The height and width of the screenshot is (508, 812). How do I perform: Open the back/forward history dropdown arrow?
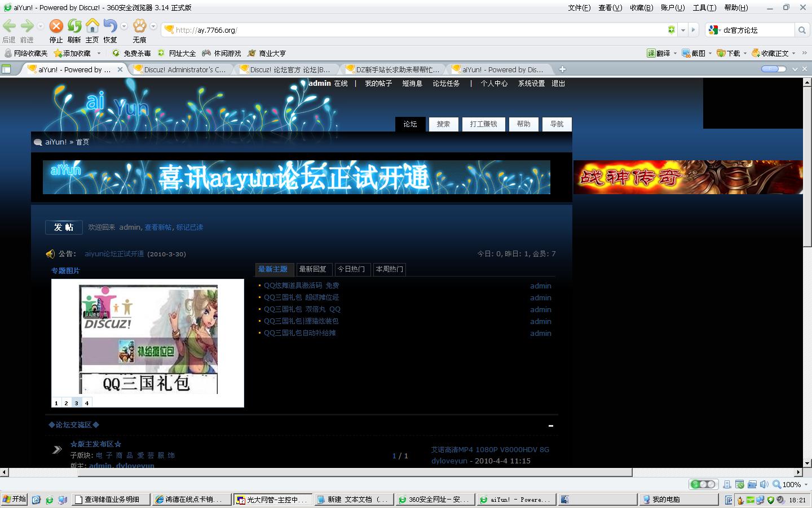pos(41,26)
